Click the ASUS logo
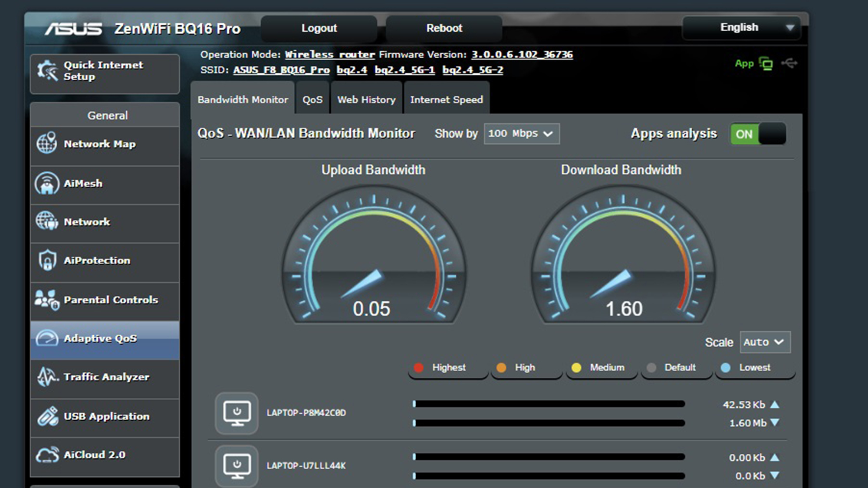The image size is (868, 488). 73,29
